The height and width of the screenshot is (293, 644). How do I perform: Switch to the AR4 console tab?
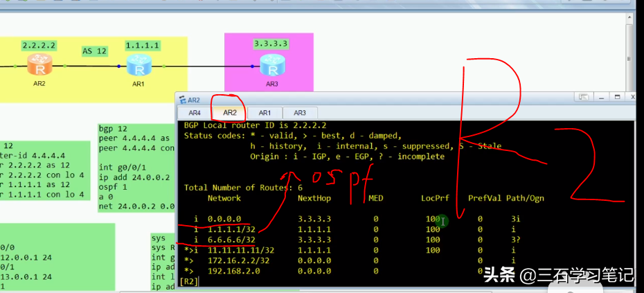pos(195,113)
